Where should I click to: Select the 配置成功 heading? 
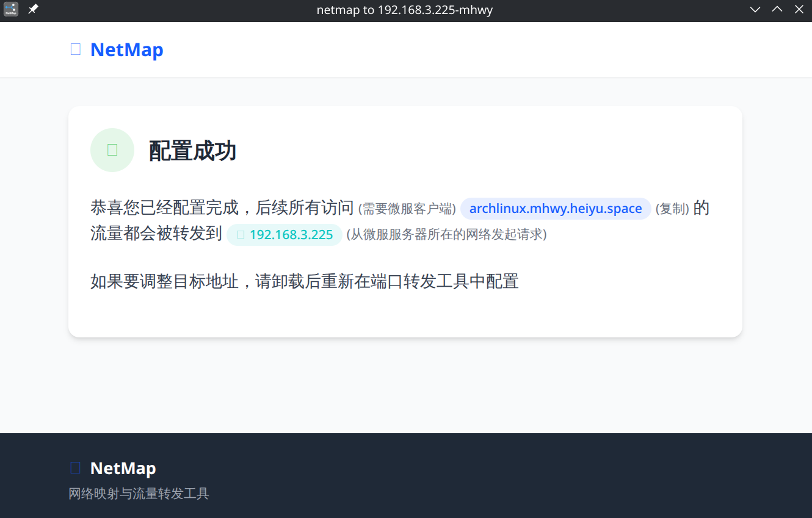click(x=192, y=151)
